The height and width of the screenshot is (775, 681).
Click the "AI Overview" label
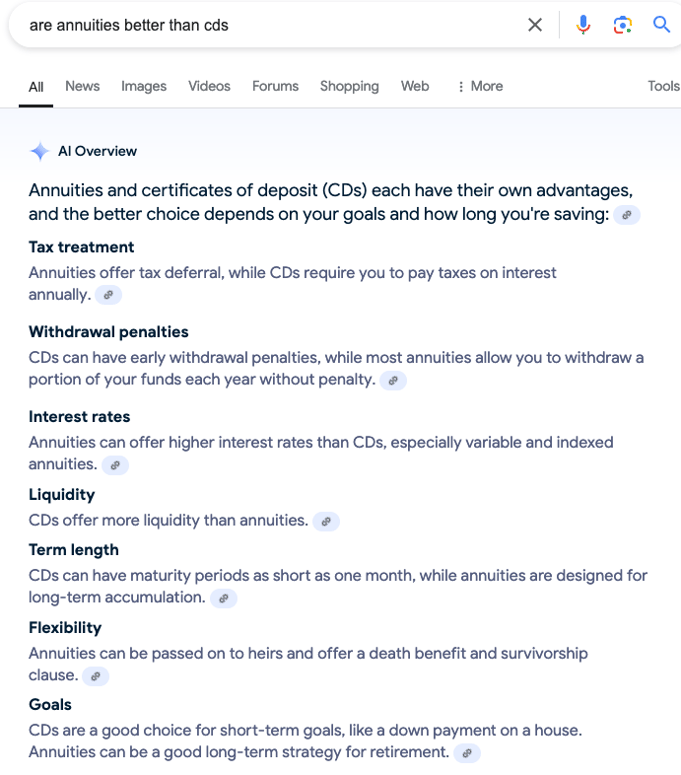click(97, 151)
